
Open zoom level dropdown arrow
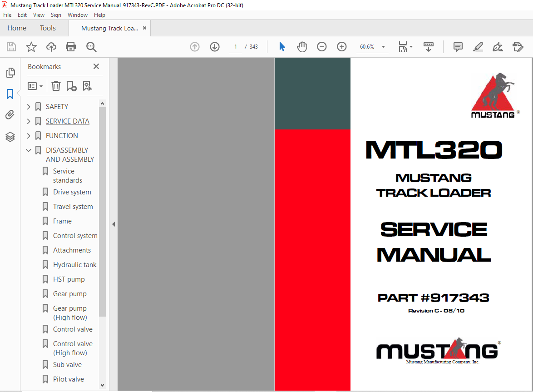384,47
